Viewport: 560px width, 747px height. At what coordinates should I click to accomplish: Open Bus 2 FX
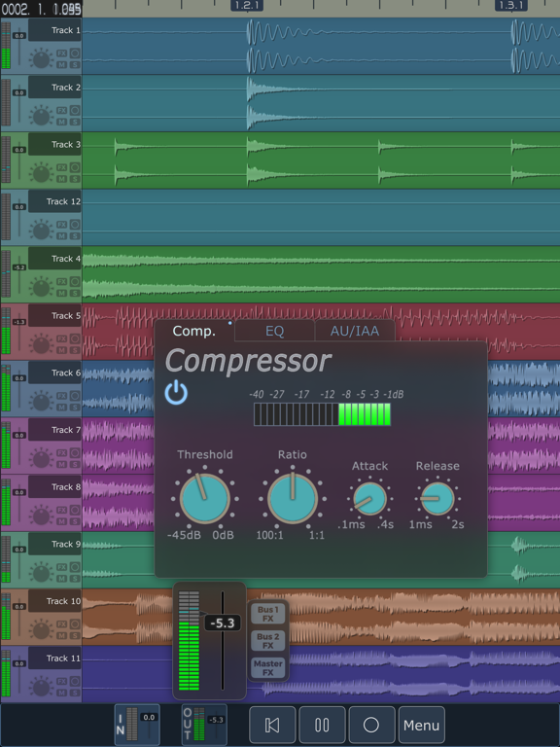[268, 641]
